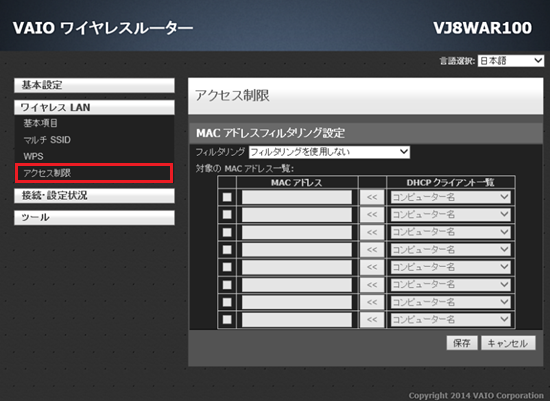550x401 pixels.
Task: Open the ツール menu section
Action: pos(94,218)
